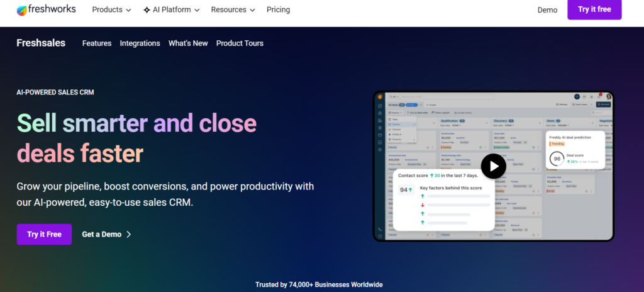Click the phone icon in preview sidebar
644x292 pixels.
pos(380,230)
